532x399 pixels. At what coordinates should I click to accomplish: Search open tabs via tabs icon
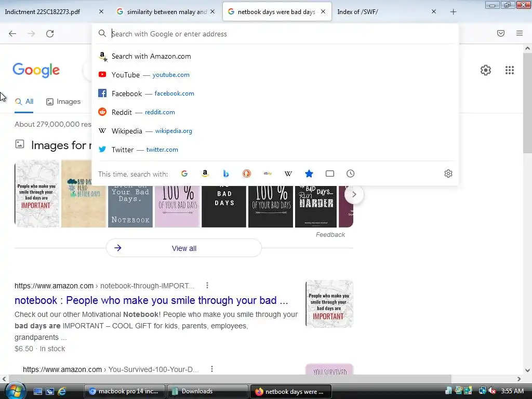click(330, 174)
